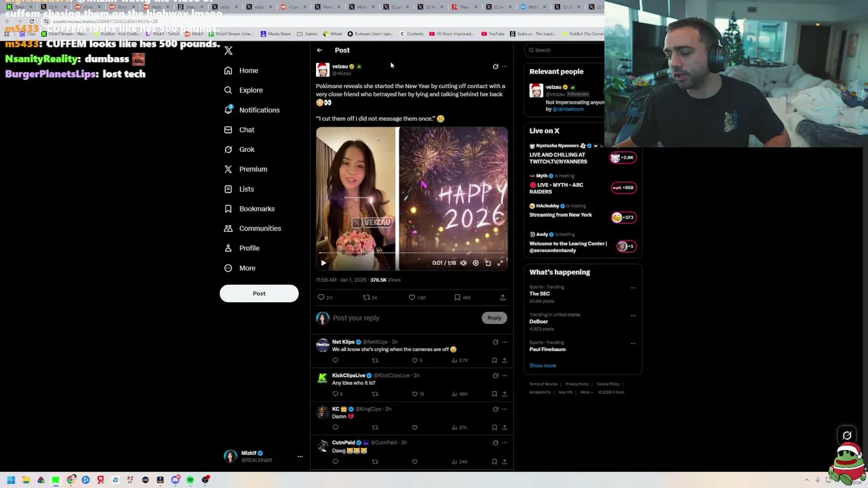This screenshot has width=868, height=488.
Task: Click the main post reply icon with 211
Action: tap(324, 298)
